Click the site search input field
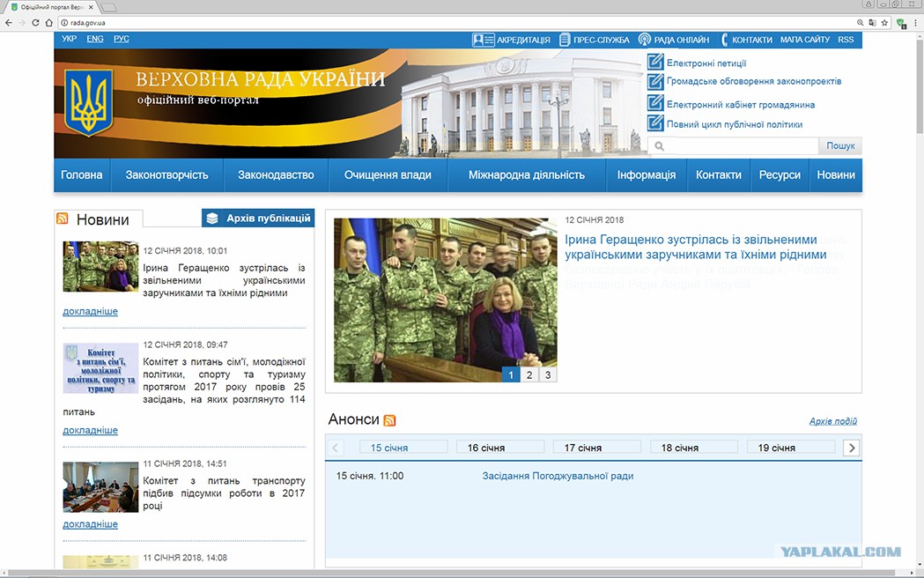Viewport: 924px width, 578px height. click(x=733, y=145)
